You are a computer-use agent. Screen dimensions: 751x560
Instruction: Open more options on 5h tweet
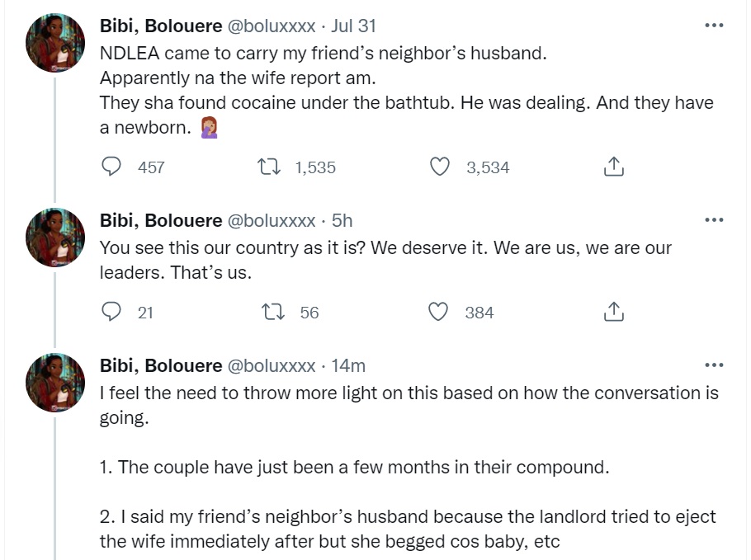coord(714,220)
